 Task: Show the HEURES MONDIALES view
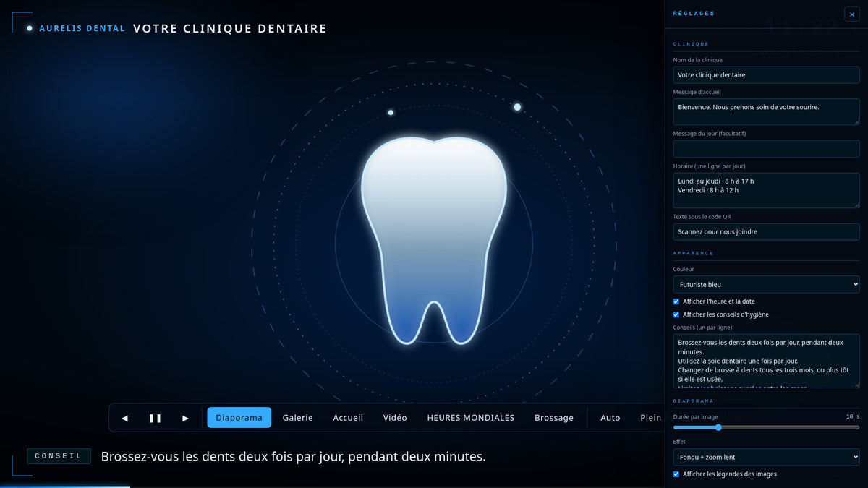click(471, 418)
